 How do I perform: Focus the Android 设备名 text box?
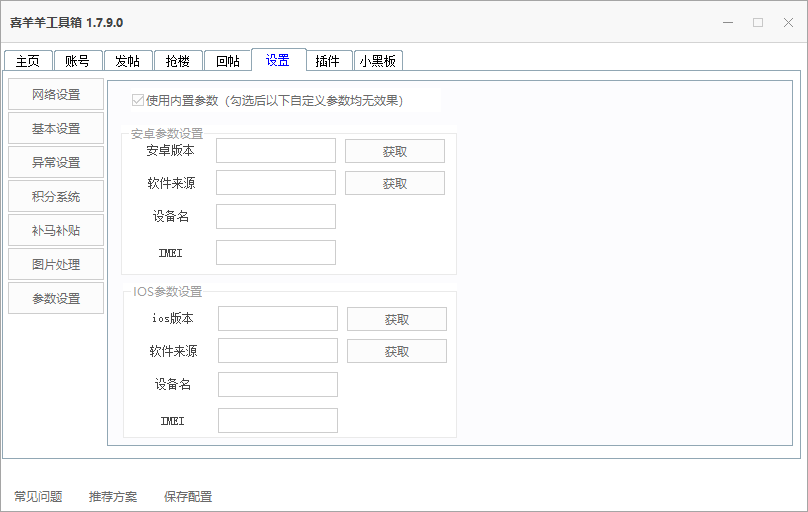point(276,217)
